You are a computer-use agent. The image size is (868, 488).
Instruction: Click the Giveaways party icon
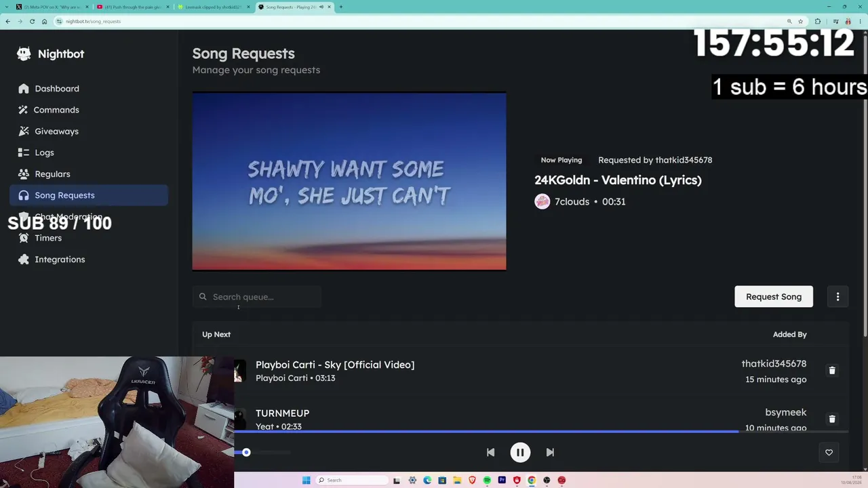24,131
